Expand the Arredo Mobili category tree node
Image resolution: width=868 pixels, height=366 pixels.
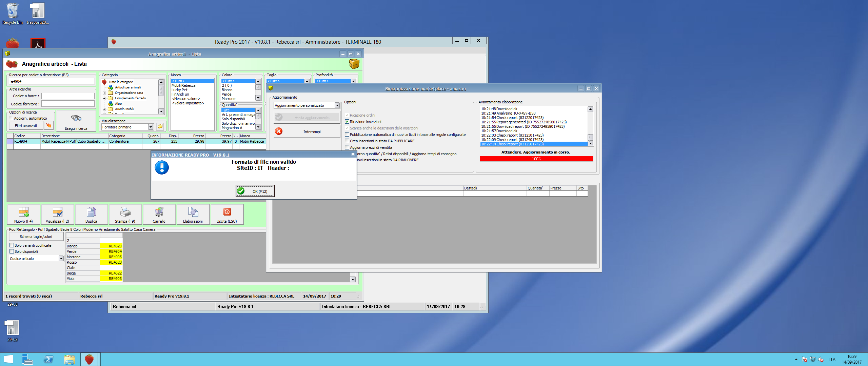(104, 109)
